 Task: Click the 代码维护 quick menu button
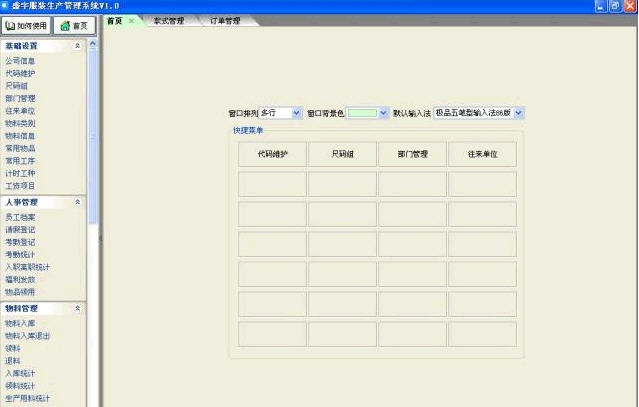[x=272, y=154]
